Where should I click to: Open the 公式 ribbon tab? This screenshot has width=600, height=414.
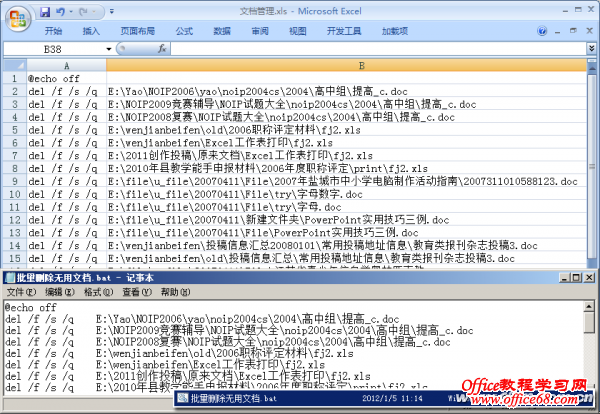[184, 31]
